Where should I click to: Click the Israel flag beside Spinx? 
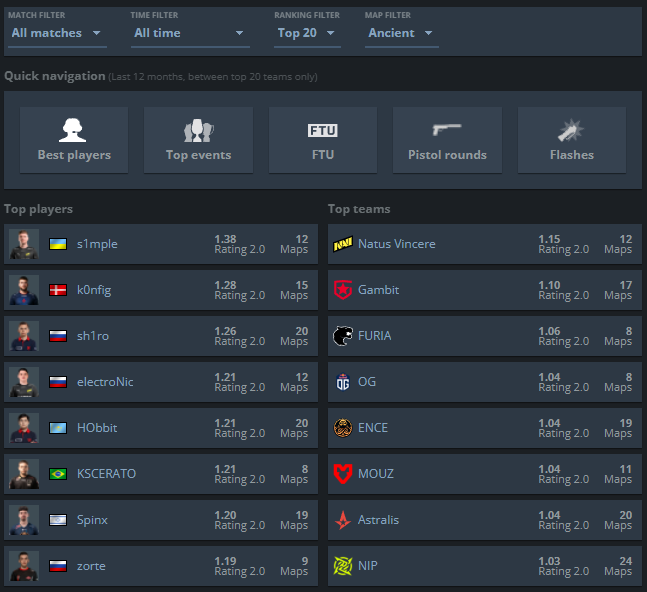coord(58,520)
